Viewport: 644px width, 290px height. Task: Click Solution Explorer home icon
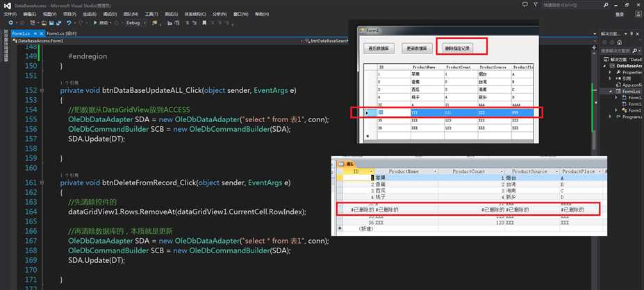pos(620,42)
